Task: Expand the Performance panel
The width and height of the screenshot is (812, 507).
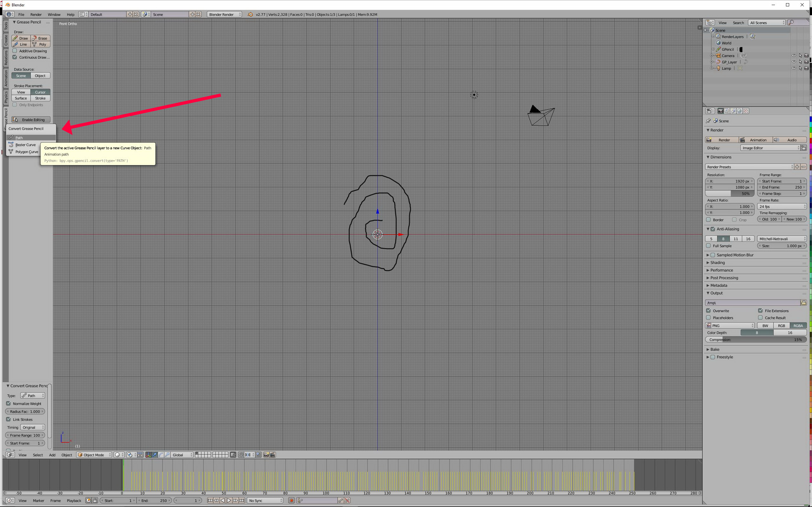Action: 721,270
